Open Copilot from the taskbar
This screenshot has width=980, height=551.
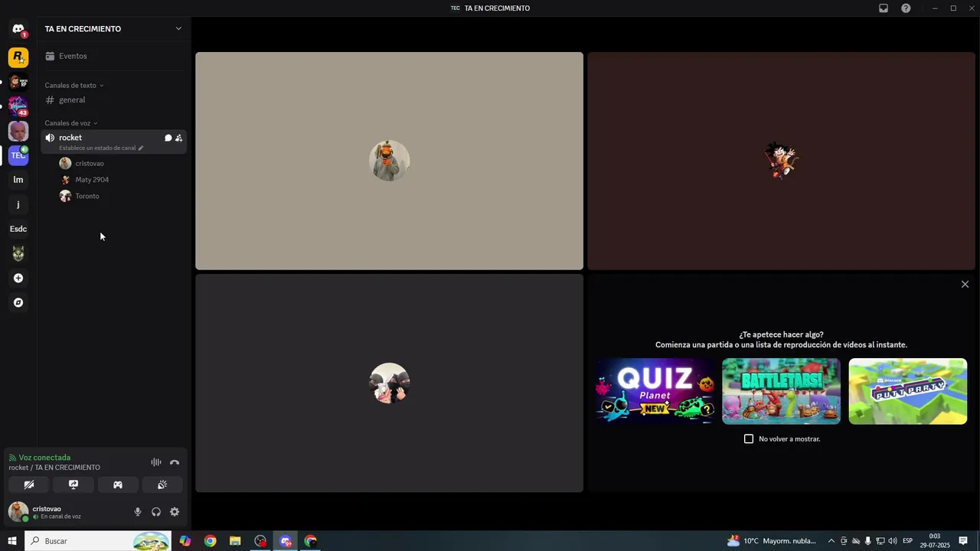185,541
